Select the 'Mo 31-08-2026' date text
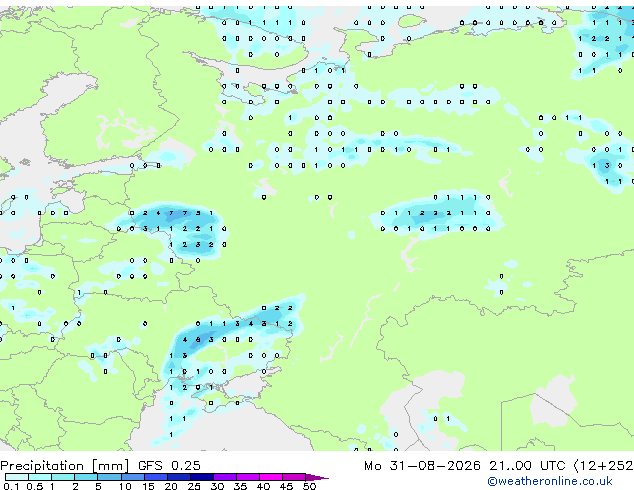The height and width of the screenshot is (490, 634). (423, 466)
